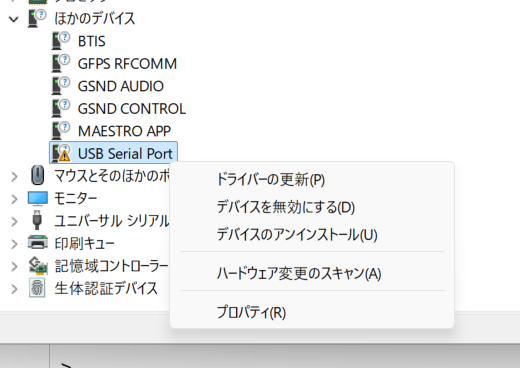
Task: Expand the モニター category
Action: 14,199
